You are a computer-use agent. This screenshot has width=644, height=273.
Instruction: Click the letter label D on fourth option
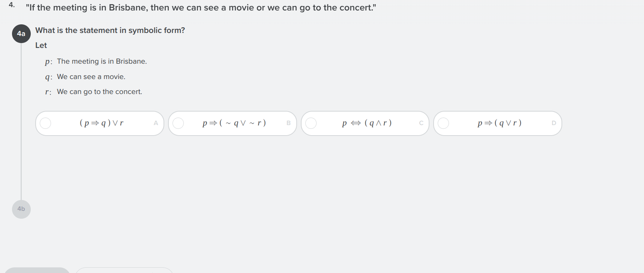coord(554,123)
